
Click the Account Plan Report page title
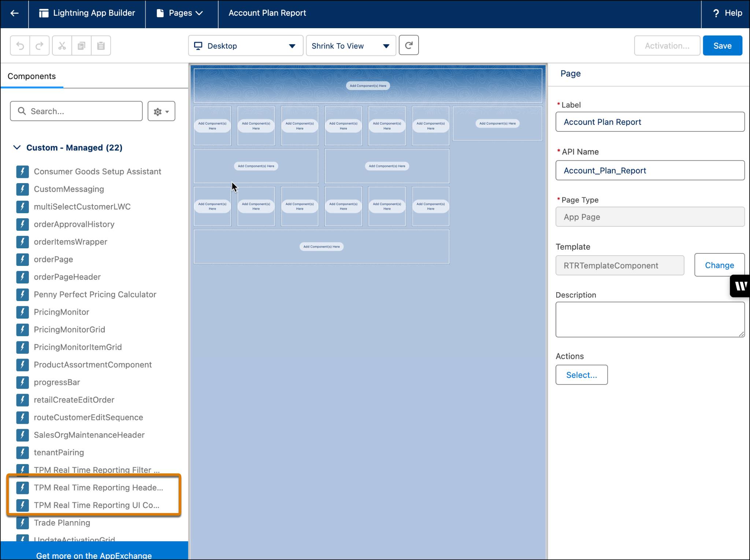pos(267,13)
